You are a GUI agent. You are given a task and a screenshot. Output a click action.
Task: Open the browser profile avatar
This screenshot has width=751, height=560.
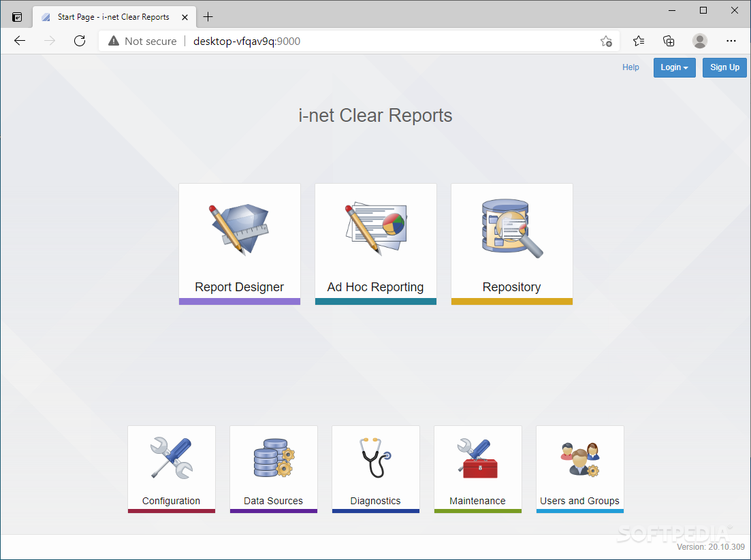click(700, 41)
